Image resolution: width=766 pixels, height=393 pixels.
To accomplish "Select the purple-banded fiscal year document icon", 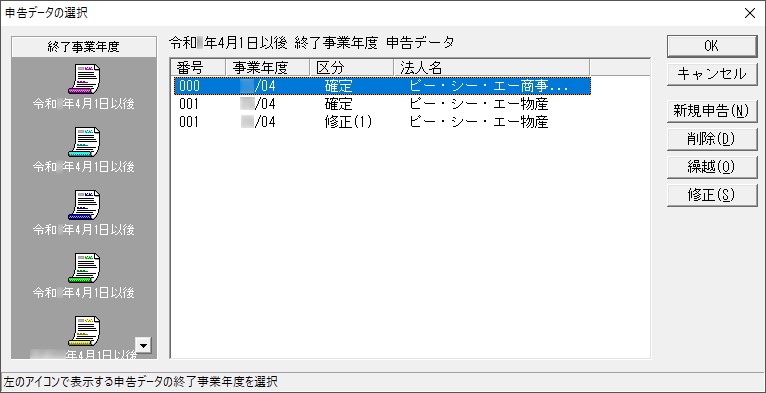I will 84,79.
